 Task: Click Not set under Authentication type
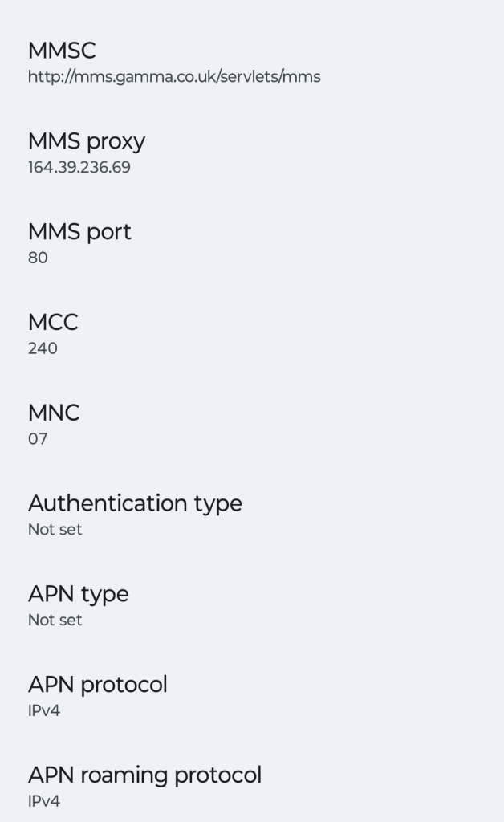pos(55,530)
